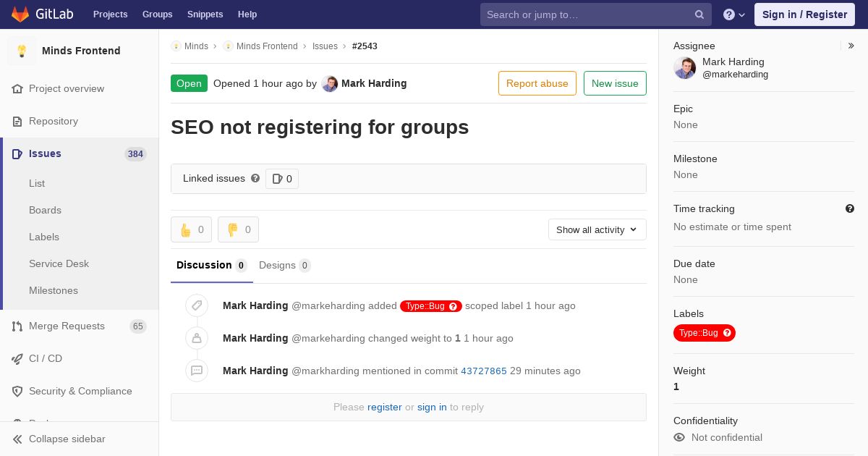
Task: Collapse the right sidebar with double chevron
Action: pyautogui.click(x=851, y=46)
